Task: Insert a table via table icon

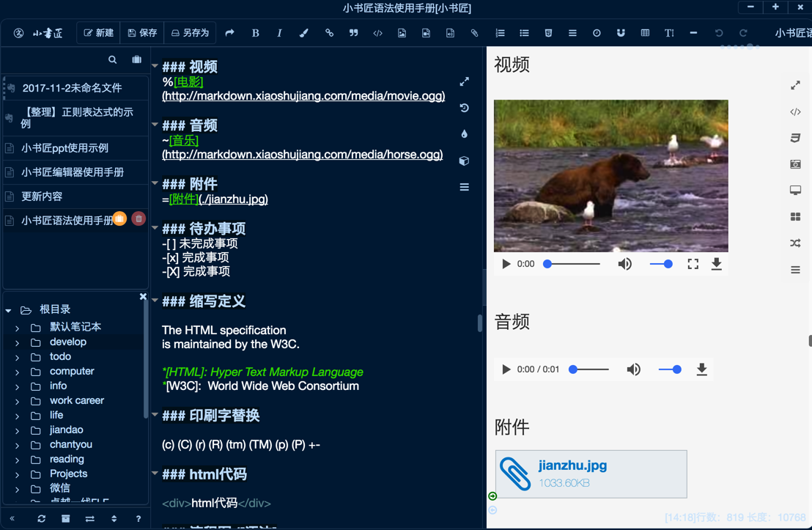Action: [645, 33]
